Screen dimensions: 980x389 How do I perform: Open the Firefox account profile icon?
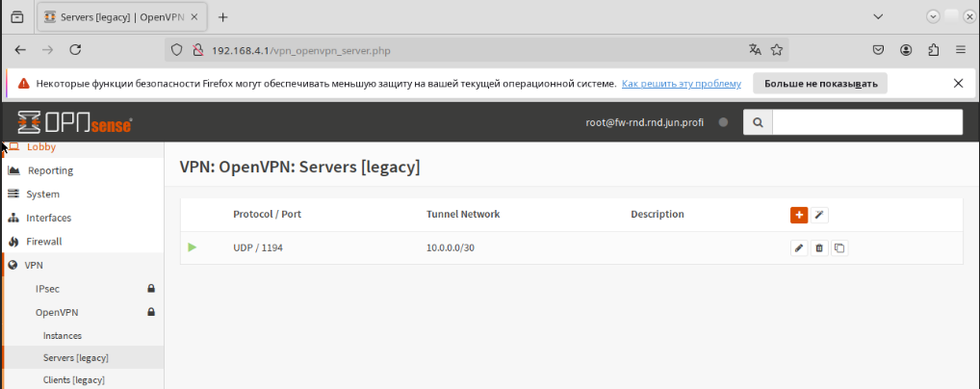click(x=906, y=50)
